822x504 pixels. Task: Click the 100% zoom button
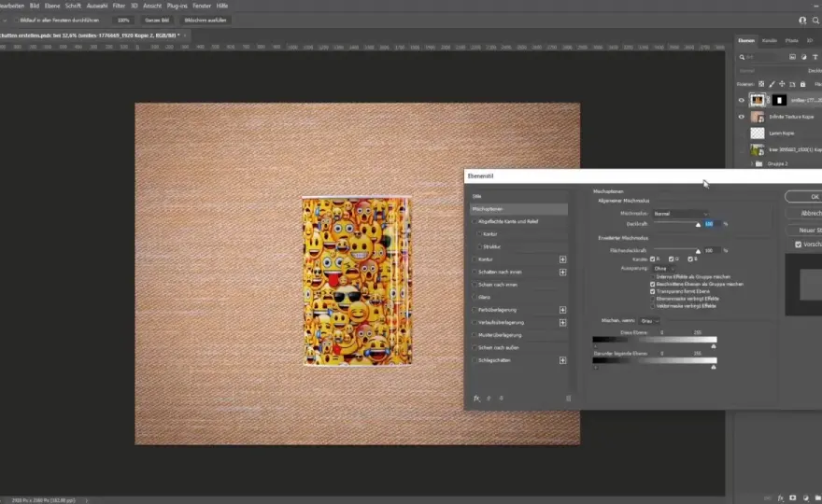123,20
